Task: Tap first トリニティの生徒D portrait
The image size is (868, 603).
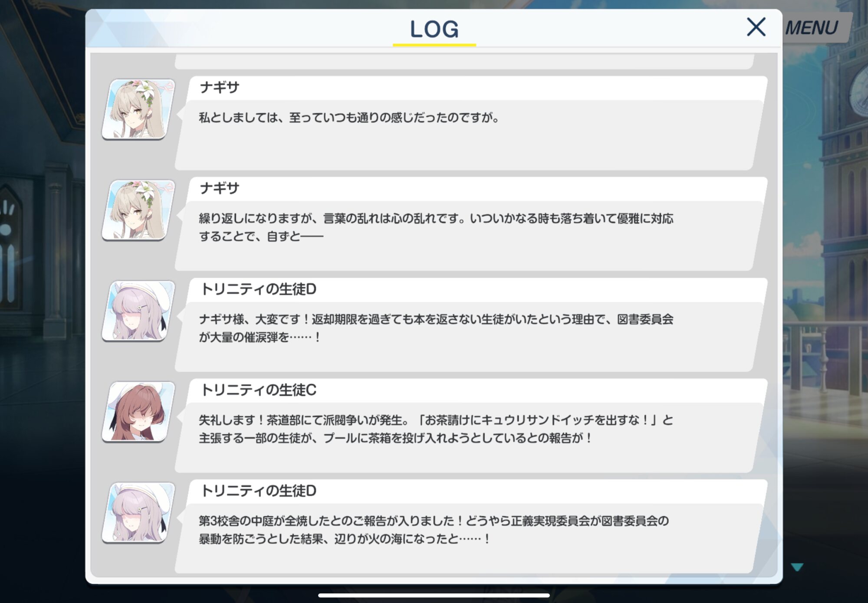Action: [138, 311]
